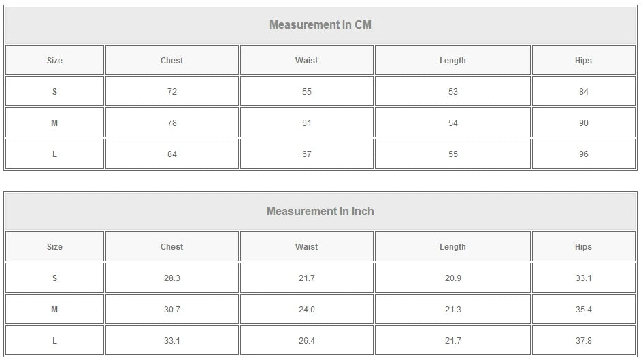Click the "Measurement In Inch" table title

pyautogui.click(x=320, y=212)
